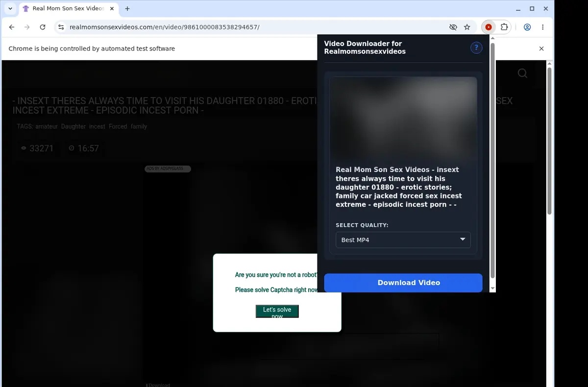View site information icon in address bar
588x387 pixels.
tap(61, 27)
